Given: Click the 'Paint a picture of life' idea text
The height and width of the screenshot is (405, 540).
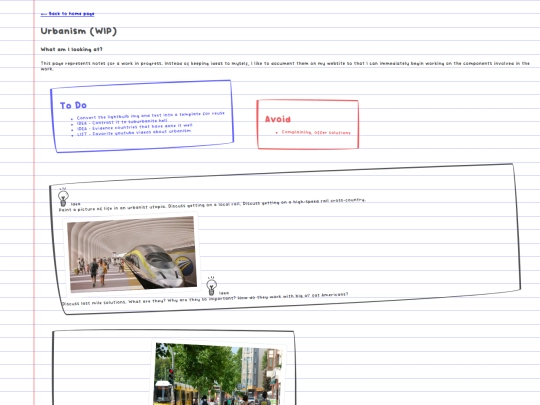Looking at the screenshot, I should pyautogui.click(x=212, y=205).
